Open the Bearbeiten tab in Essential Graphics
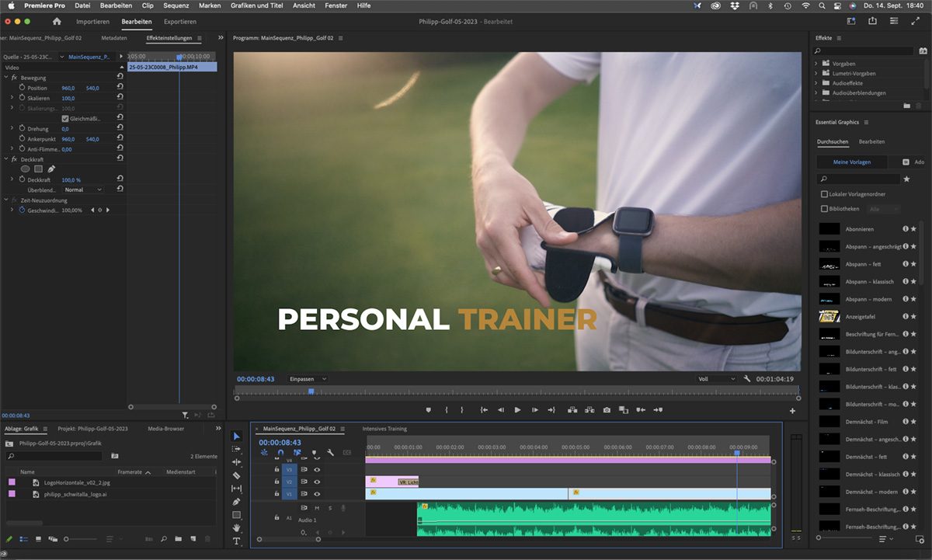 [871, 142]
